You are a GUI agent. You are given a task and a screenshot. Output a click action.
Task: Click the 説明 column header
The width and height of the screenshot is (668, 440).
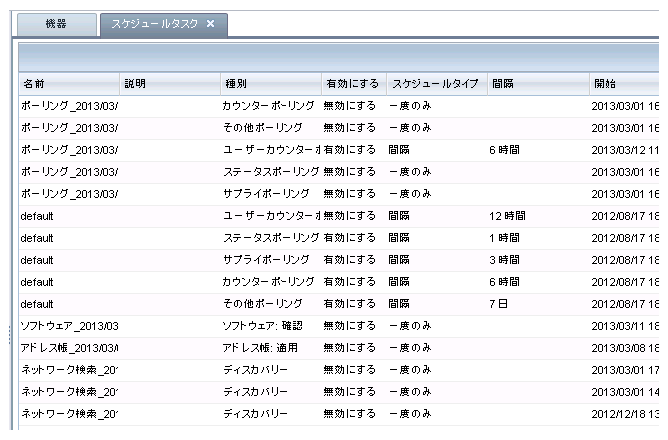[168, 83]
